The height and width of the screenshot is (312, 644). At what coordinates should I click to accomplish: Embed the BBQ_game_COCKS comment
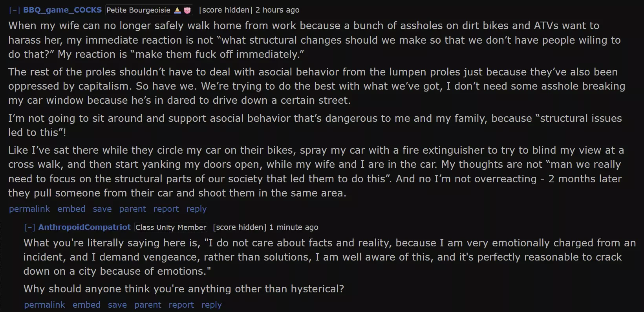71,209
